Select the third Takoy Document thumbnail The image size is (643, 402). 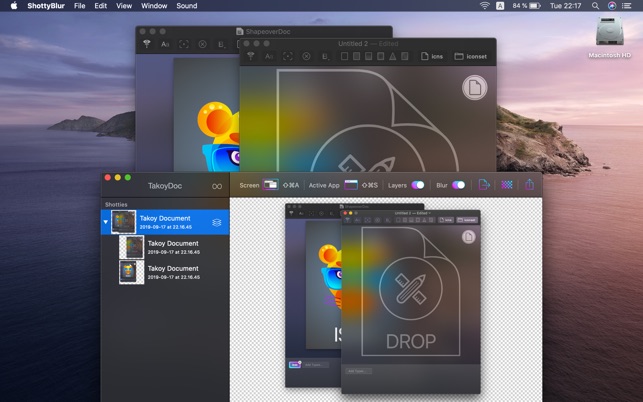tap(131, 272)
